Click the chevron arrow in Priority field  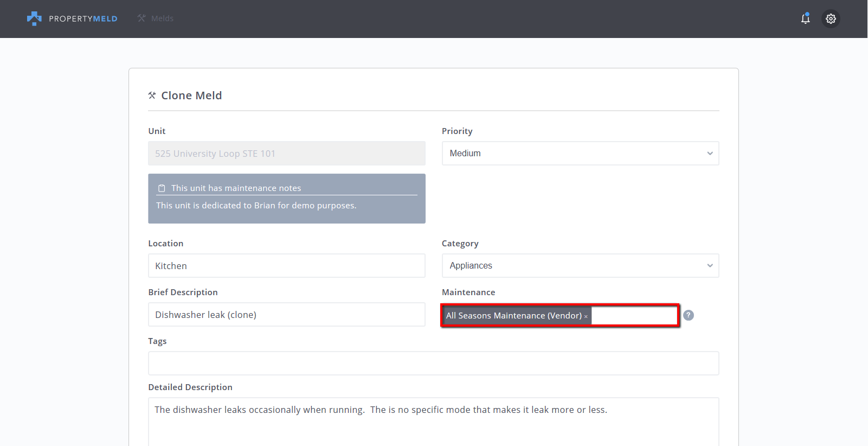(x=710, y=154)
